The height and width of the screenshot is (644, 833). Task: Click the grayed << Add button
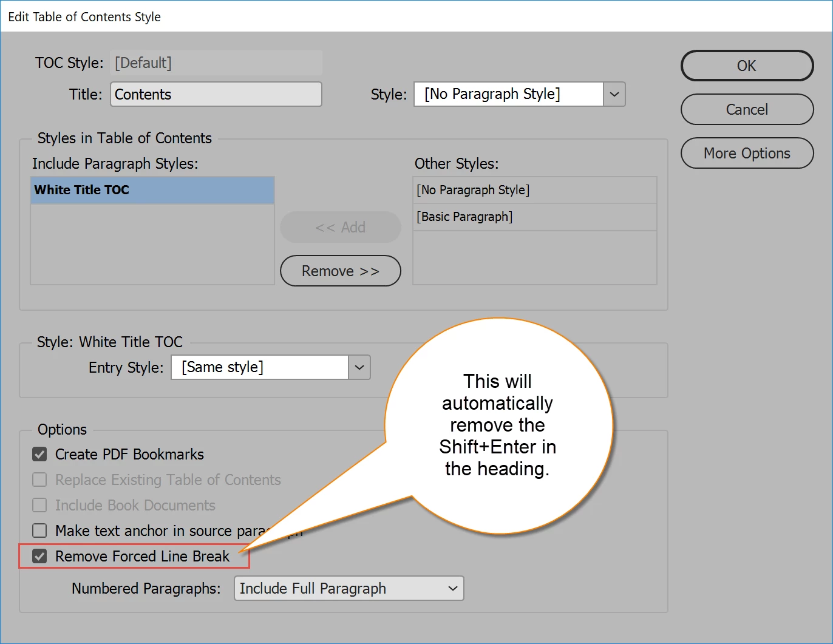pos(340,227)
